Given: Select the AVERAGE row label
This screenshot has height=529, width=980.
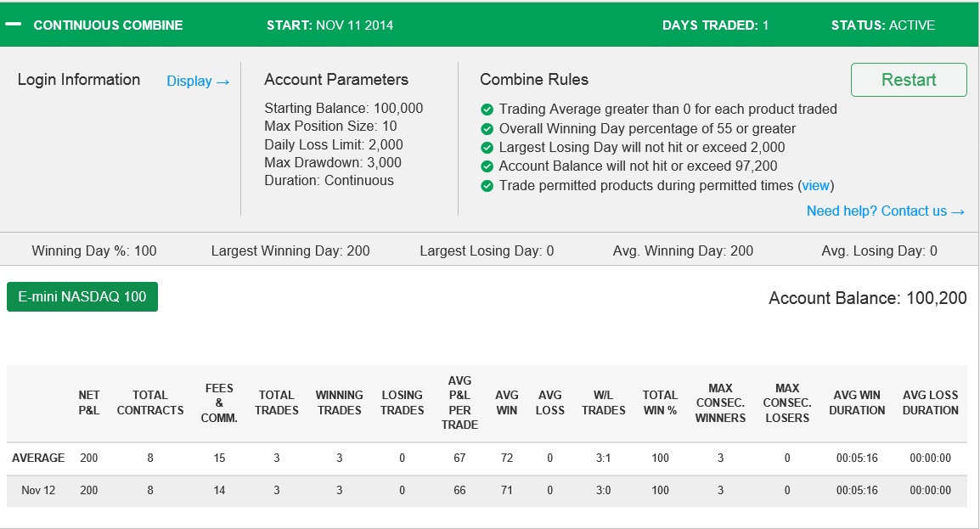Looking at the screenshot, I should (38, 458).
